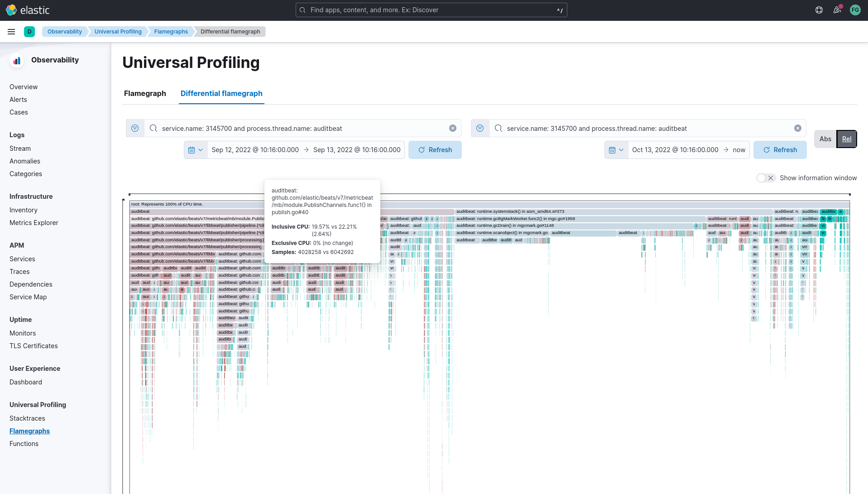
Task: Select Rel comparison mode
Action: pos(846,139)
